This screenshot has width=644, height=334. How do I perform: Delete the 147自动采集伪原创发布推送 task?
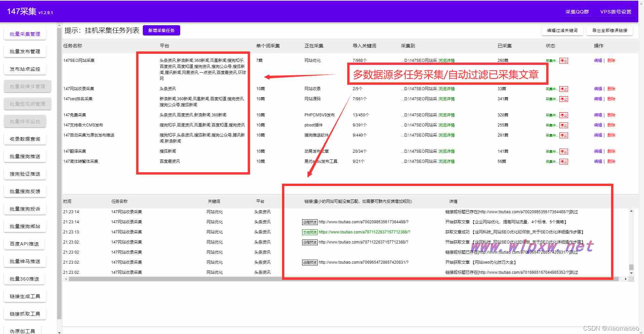coord(611,135)
